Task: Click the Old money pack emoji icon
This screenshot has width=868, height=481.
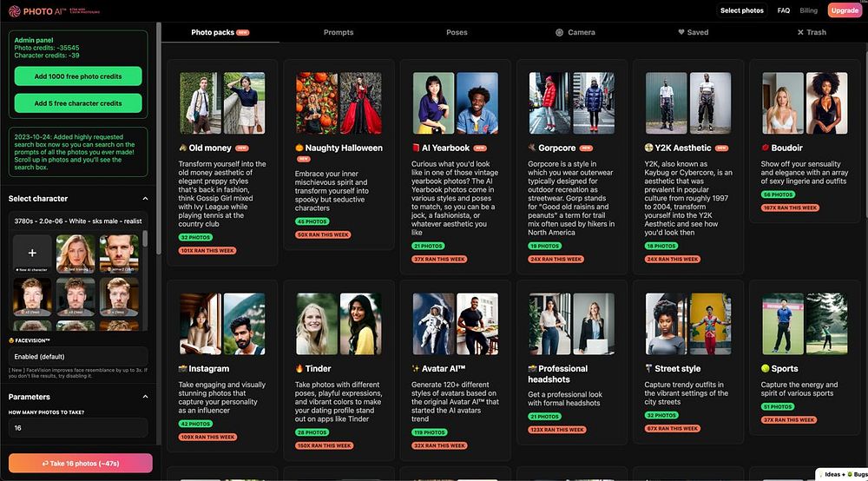Action: click(x=182, y=148)
